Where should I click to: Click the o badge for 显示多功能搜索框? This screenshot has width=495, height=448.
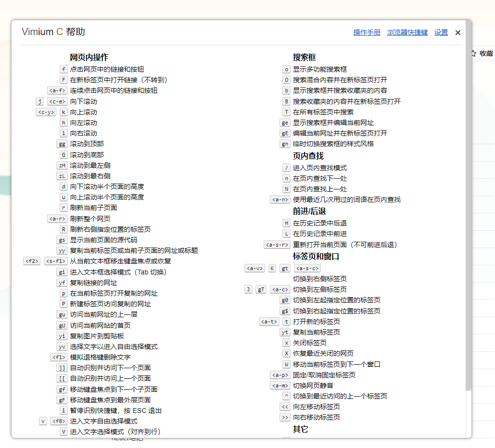(x=286, y=69)
